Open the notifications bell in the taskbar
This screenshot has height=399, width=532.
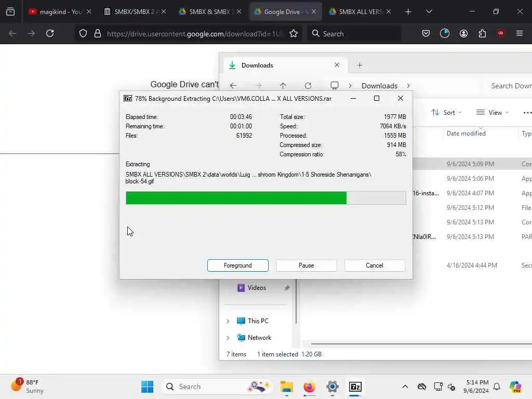497,387
